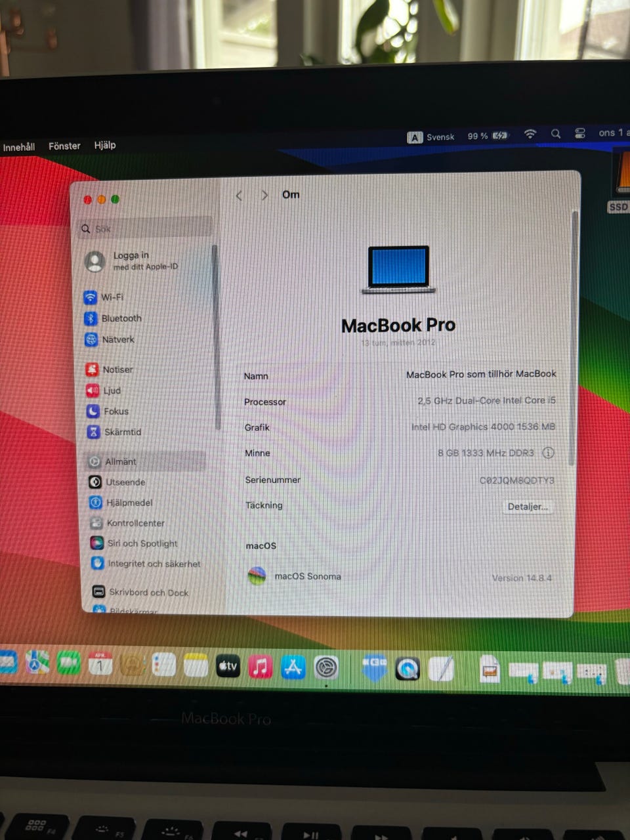Open the Innehåll menu
Image resolution: width=630 pixels, height=840 pixels.
18,147
